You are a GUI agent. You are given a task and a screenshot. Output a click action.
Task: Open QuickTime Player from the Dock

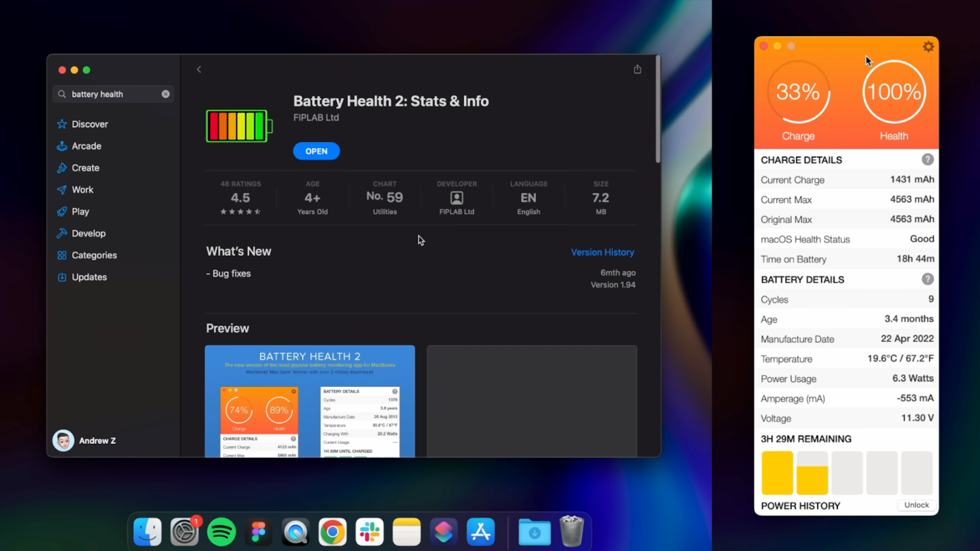(x=296, y=531)
